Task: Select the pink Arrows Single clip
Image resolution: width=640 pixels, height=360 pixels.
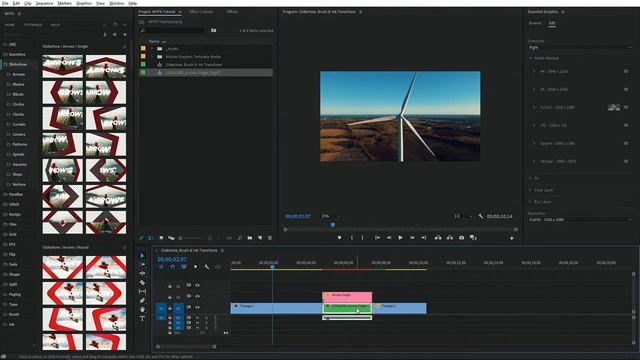Action: (347, 296)
